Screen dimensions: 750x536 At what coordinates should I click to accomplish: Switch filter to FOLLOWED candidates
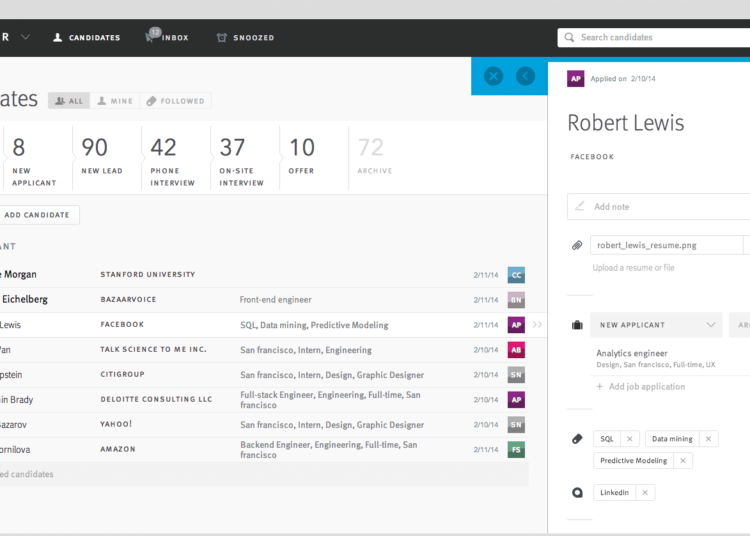pos(175,101)
